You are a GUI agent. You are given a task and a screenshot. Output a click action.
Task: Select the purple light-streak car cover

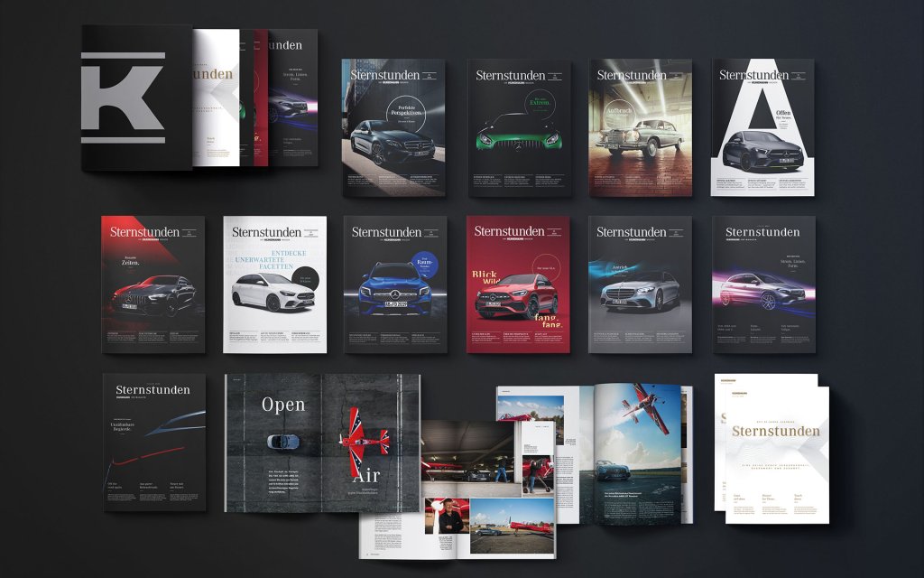(764, 284)
